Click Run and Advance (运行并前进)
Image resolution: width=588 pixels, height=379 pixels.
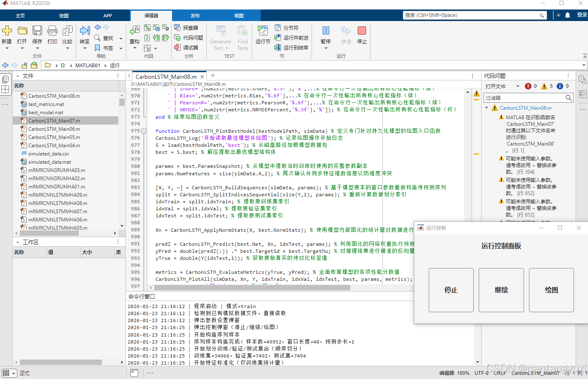pos(291,38)
